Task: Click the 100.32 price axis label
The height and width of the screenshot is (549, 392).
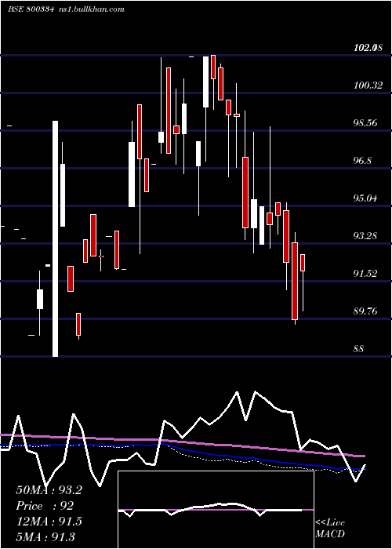Action: [x=368, y=85]
